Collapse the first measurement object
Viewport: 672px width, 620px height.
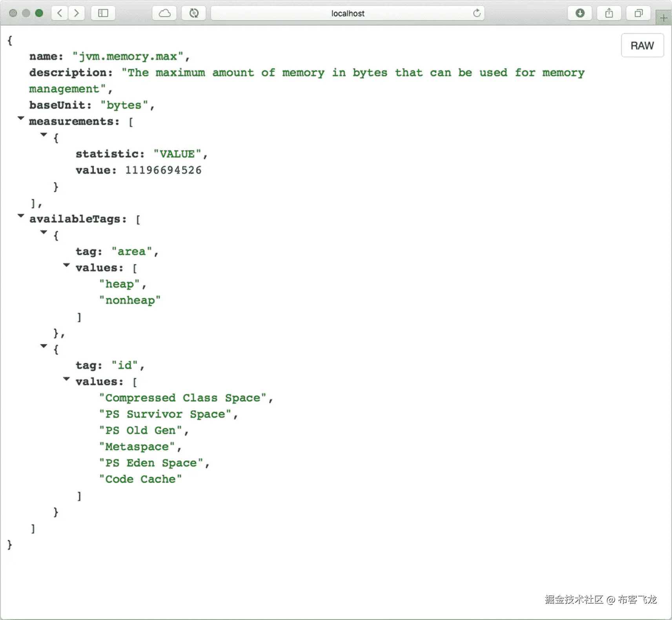[44, 135]
